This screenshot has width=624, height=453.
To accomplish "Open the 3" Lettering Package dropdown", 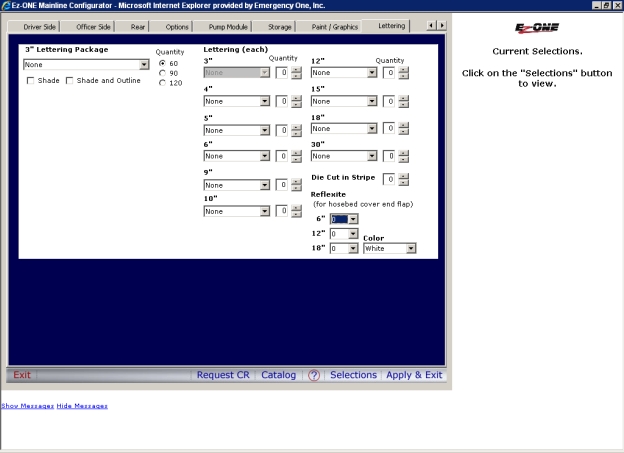I will (x=86, y=64).
